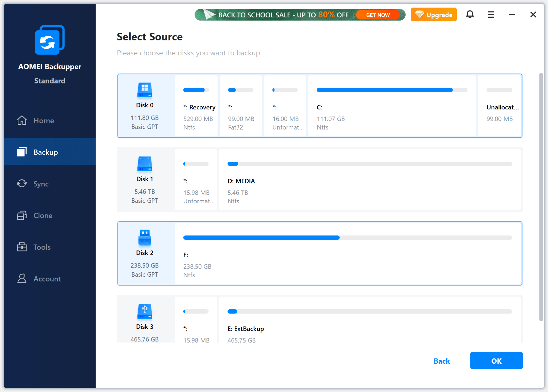Viewport: 548px width, 392px height.
Task: Select the Disk 3 USB drive icon
Action: (145, 311)
